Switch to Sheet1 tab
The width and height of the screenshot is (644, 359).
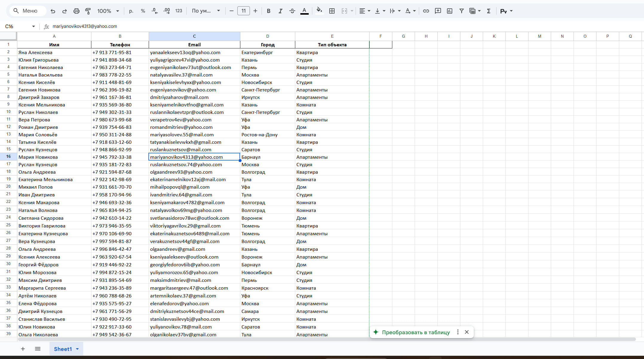click(x=63, y=349)
